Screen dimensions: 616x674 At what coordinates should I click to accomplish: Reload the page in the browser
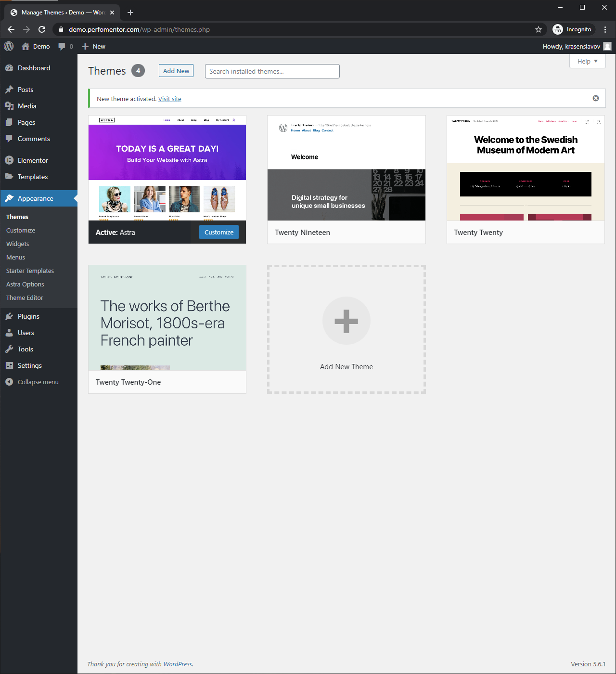[x=42, y=29]
